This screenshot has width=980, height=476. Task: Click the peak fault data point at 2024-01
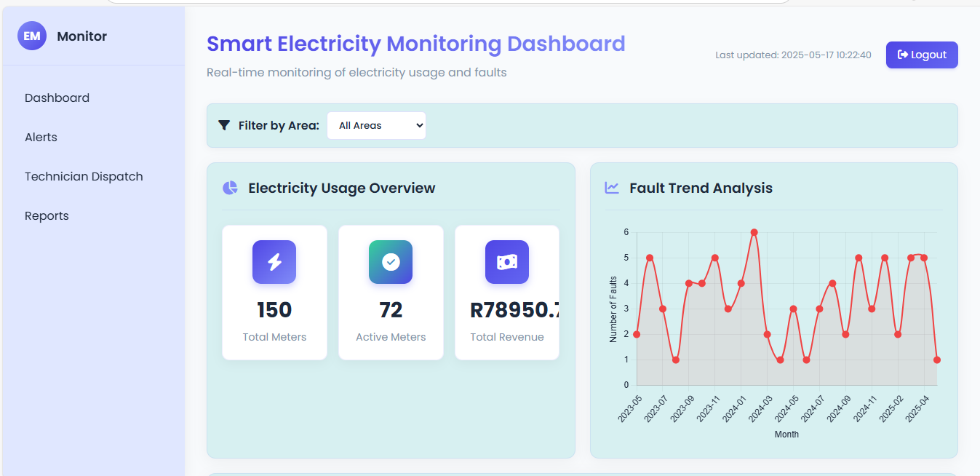[754, 232]
